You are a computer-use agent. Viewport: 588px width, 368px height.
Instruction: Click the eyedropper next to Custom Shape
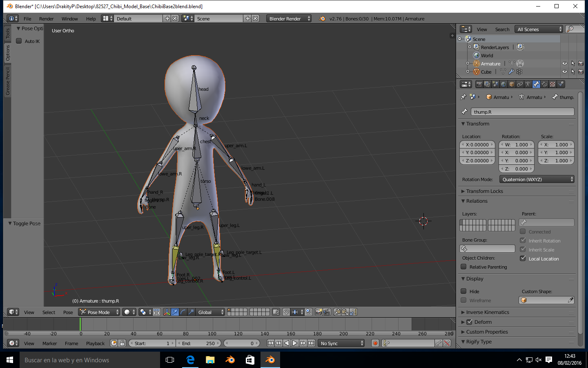[570, 300]
